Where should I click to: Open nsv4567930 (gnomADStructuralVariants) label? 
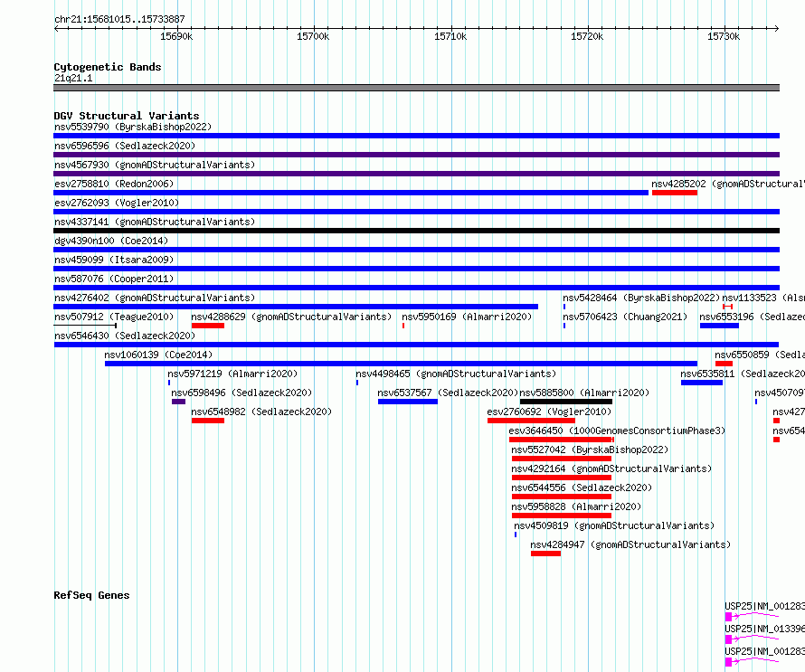[x=155, y=165]
